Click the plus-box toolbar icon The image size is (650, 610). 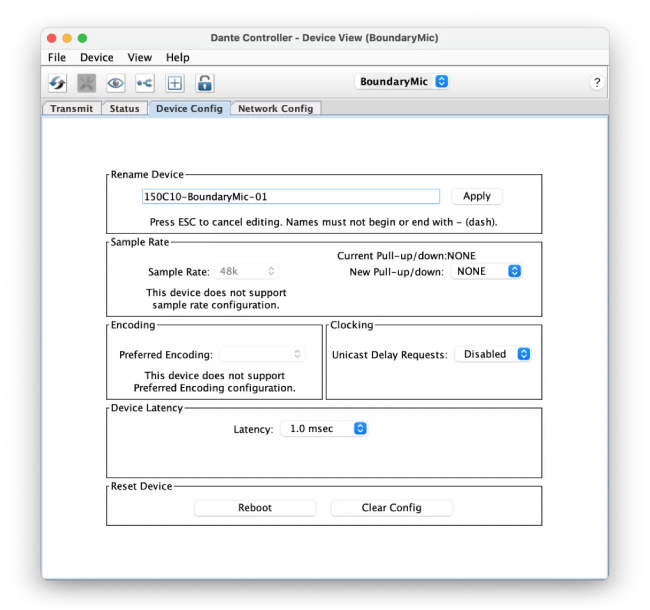point(175,83)
